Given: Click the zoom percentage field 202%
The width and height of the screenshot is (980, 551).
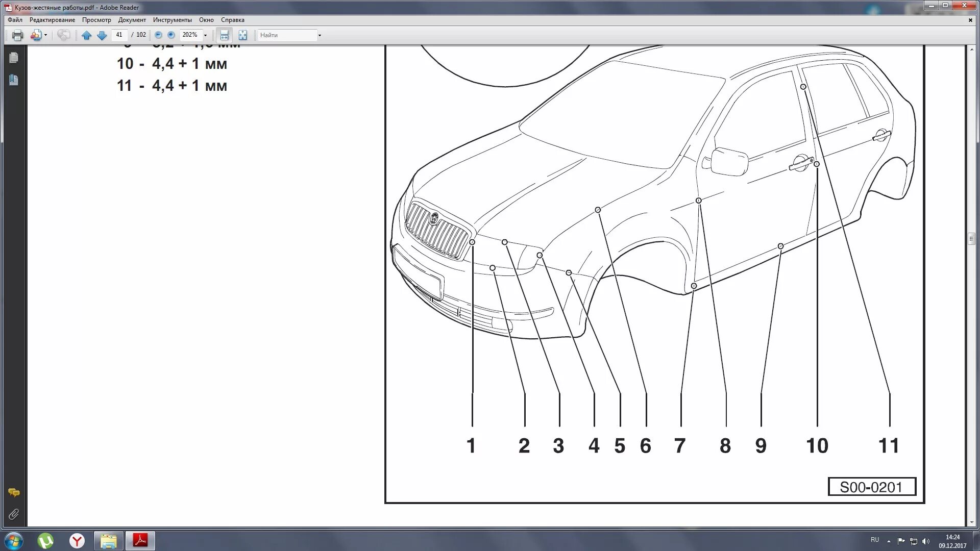Looking at the screenshot, I should click(191, 35).
